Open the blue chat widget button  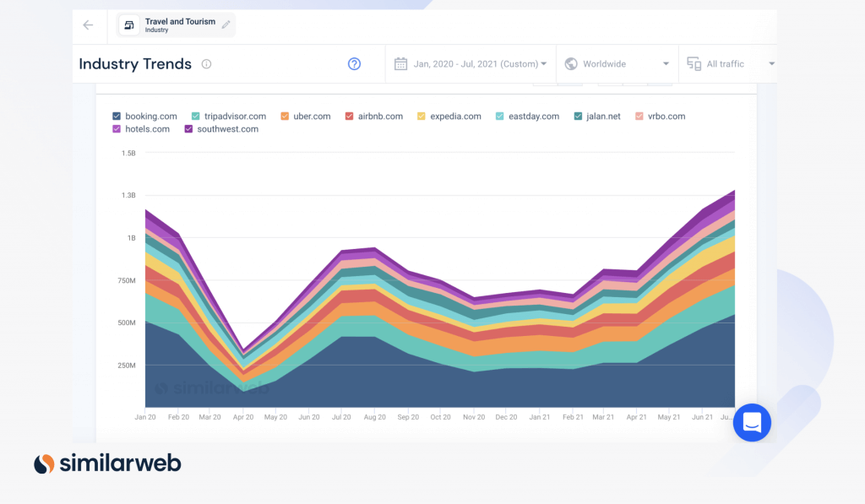click(752, 422)
